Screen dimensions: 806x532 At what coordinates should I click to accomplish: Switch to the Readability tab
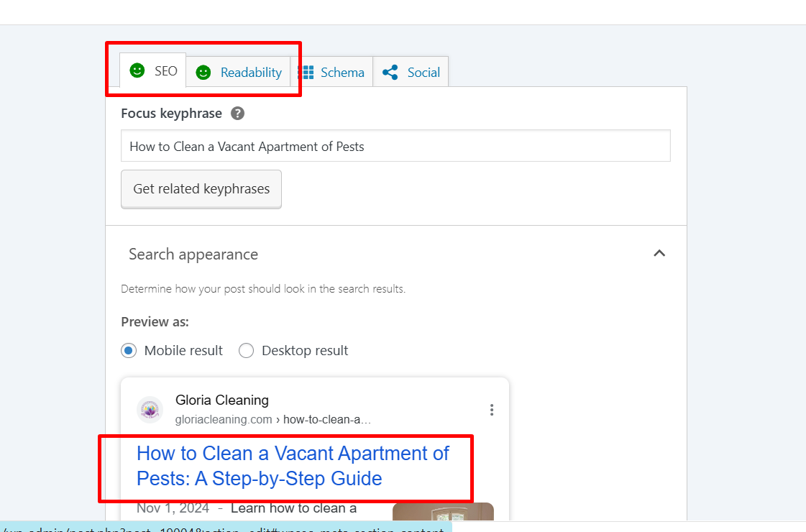tap(251, 73)
